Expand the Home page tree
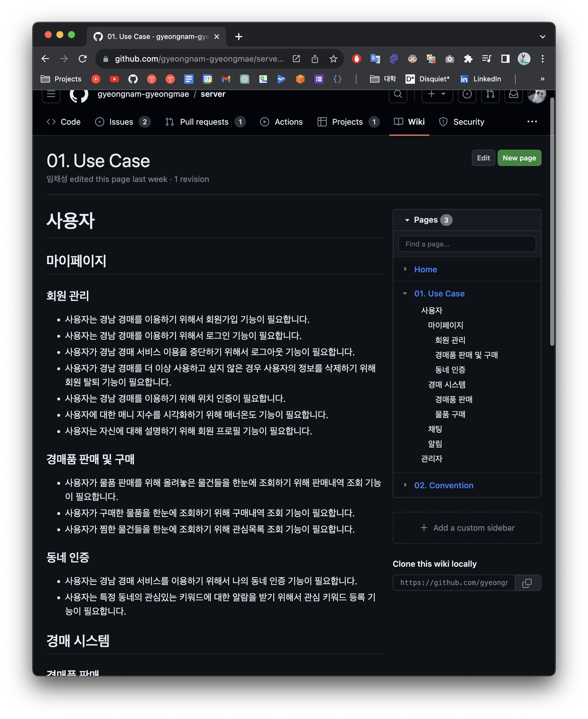This screenshot has width=588, height=719. click(405, 269)
